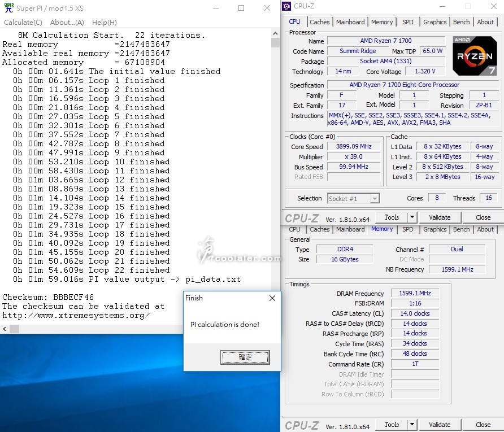Viewport: 504px width, 432px height.
Task: Click the processor Name field AMD Ryzen 7 1700
Action: [x=386, y=41]
